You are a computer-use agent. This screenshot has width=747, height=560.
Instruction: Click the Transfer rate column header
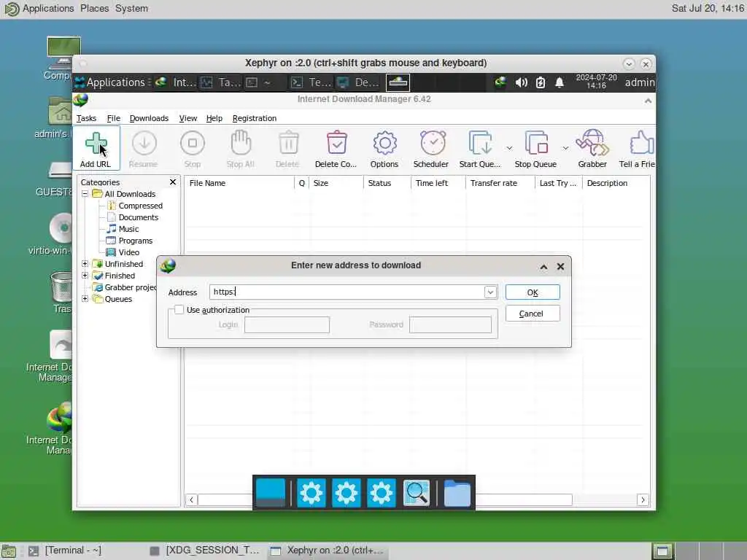pos(500,183)
